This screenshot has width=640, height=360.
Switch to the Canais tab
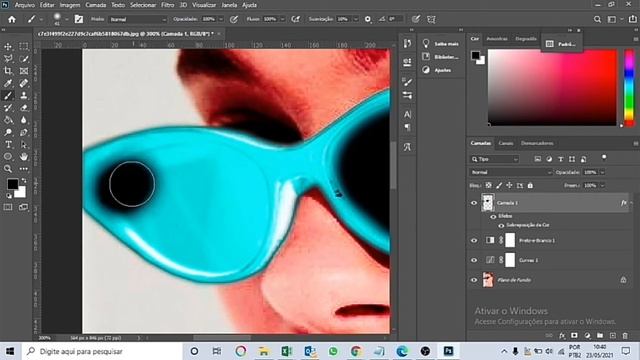[505, 143]
